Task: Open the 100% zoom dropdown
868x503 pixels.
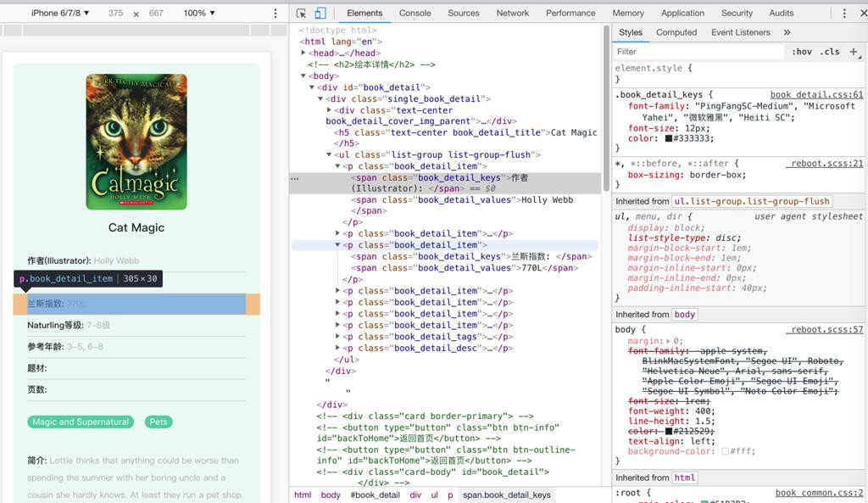Action: click(199, 14)
